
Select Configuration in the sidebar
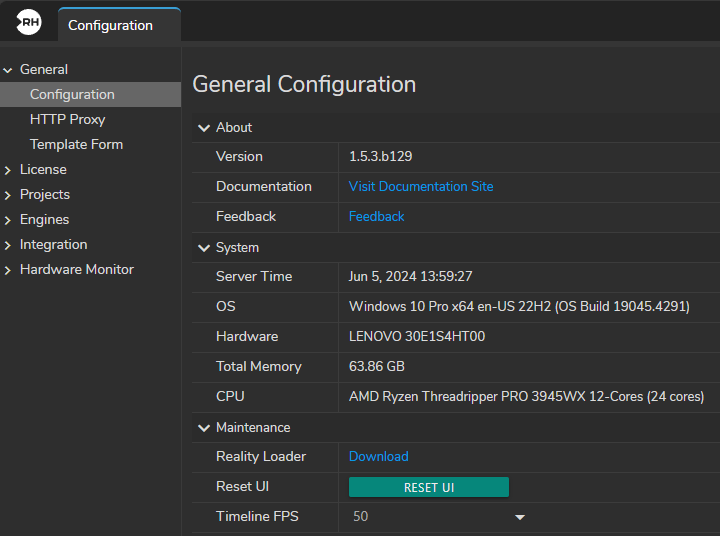[72, 94]
